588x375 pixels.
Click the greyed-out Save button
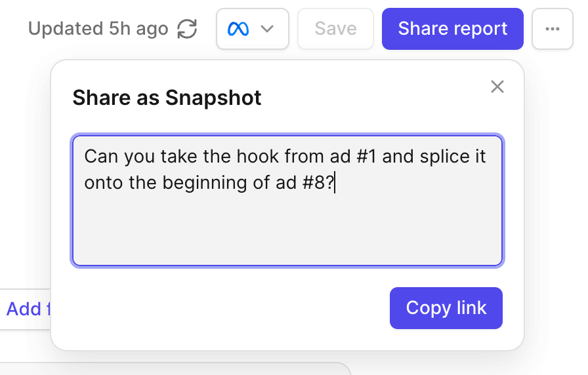tap(335, 29)
